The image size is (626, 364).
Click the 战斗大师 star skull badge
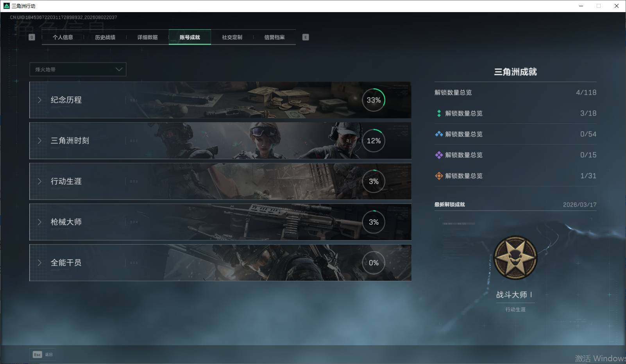pyautogui.click(x=515, y=257)
